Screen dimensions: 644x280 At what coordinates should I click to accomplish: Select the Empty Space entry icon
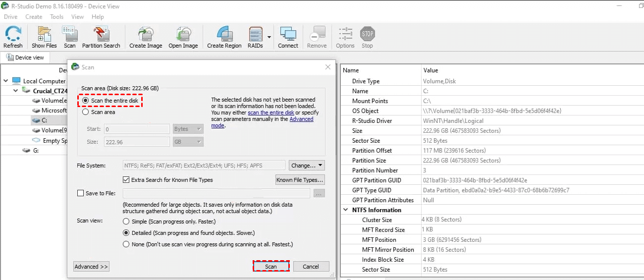[x=36, y=140]
